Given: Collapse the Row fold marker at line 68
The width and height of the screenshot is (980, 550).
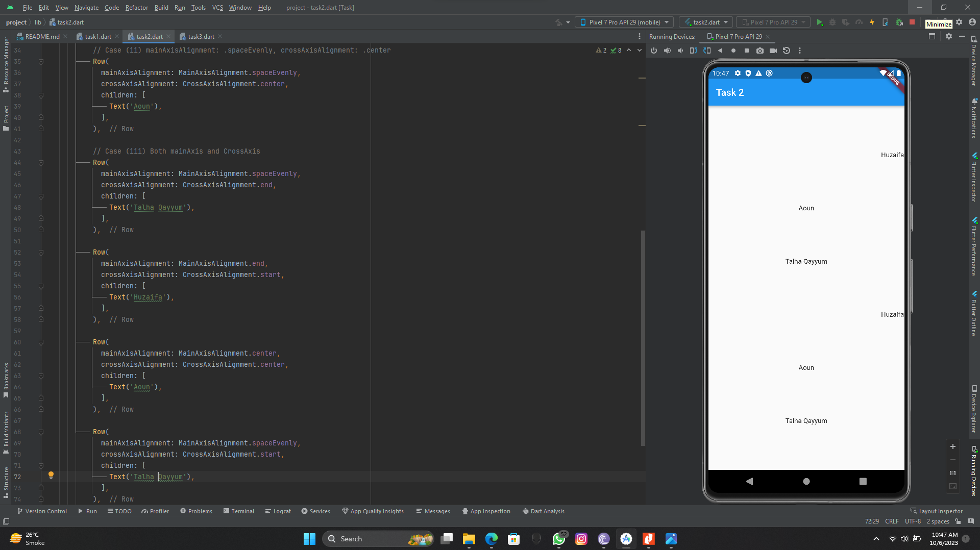Looking at the screenshot, I should tap(41, 432).
